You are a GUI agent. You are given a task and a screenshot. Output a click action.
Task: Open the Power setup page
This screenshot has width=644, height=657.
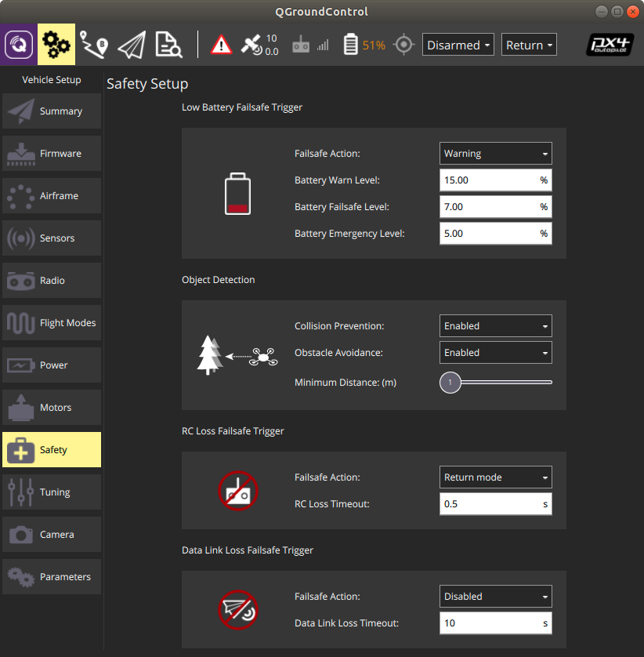pos(52,365)
